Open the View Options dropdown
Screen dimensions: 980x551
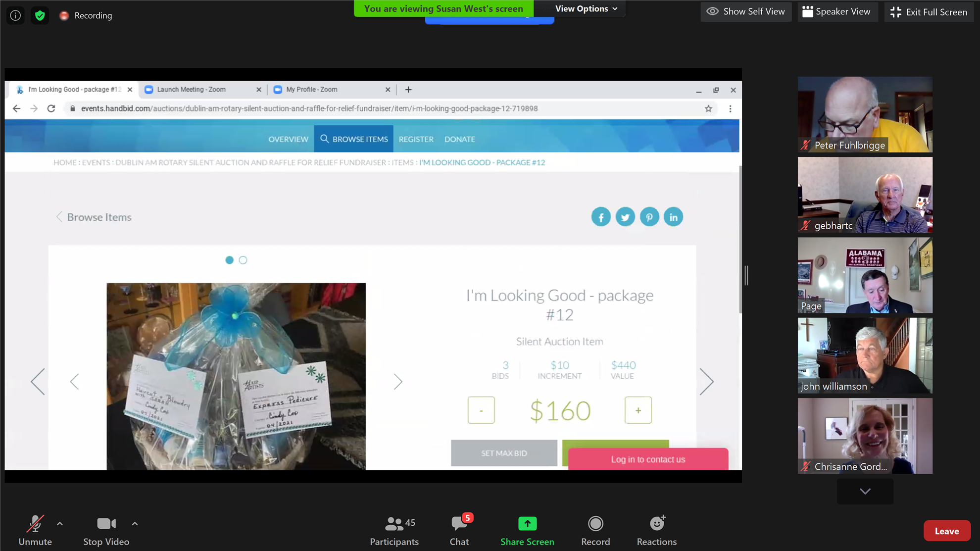click(586, 9)
